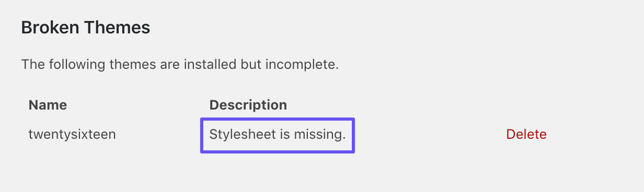The image size is (644, 192).
Task: Click the Name column header
Action: tap(48, 105)
